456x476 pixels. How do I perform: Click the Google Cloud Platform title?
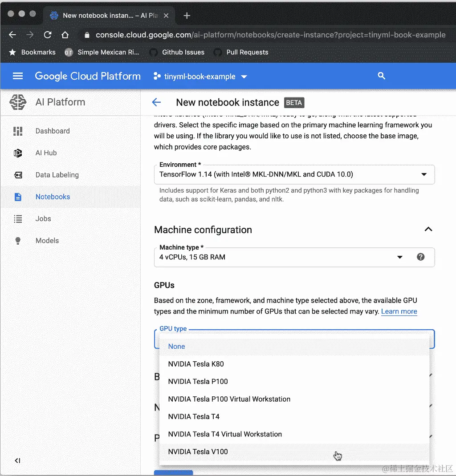88,76
